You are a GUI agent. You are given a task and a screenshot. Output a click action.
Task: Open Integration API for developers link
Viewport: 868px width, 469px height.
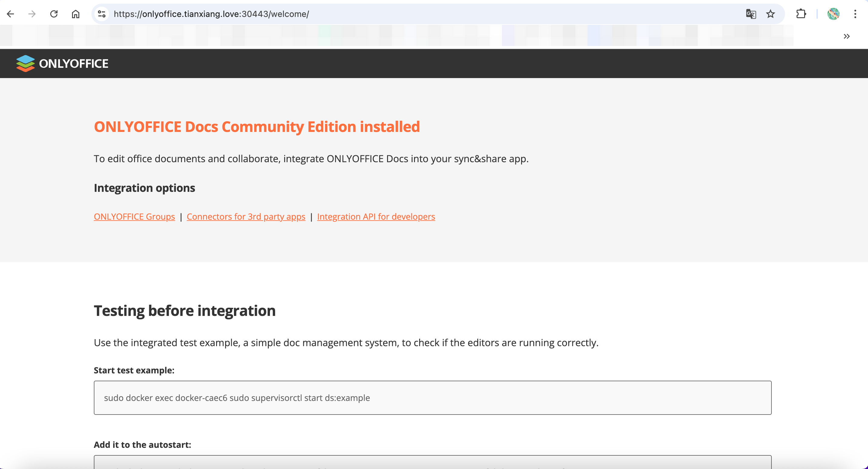point(376,217)
